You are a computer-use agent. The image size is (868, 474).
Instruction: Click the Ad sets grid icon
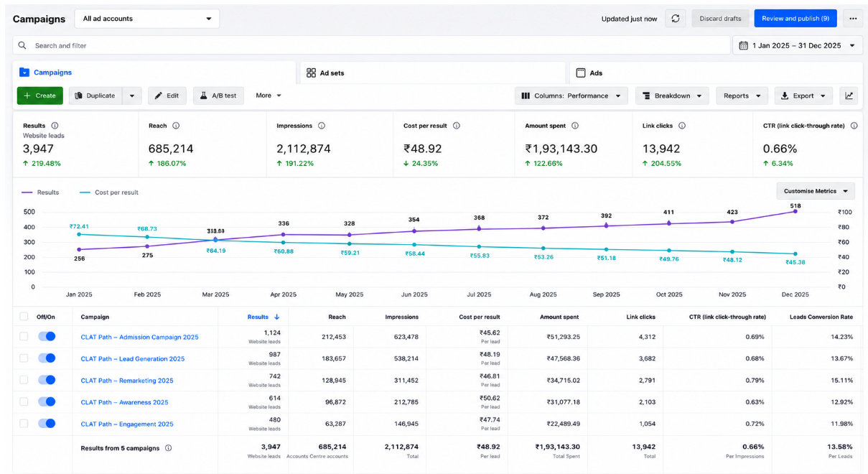(311, 73)
